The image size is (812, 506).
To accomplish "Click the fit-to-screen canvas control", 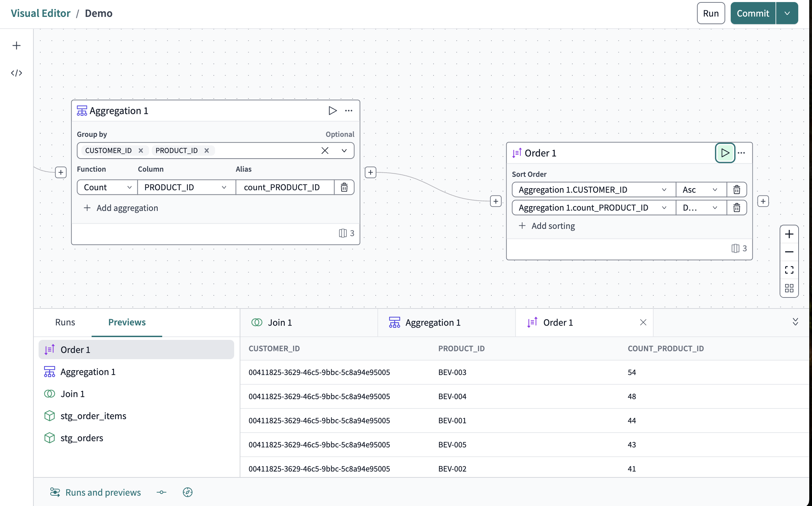I will (789, 270).
